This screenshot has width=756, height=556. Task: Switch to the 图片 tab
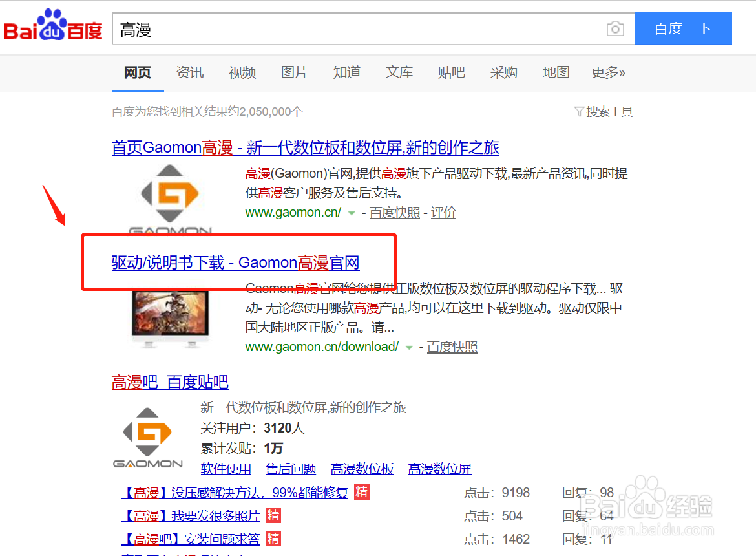click(x=295, y=73)
